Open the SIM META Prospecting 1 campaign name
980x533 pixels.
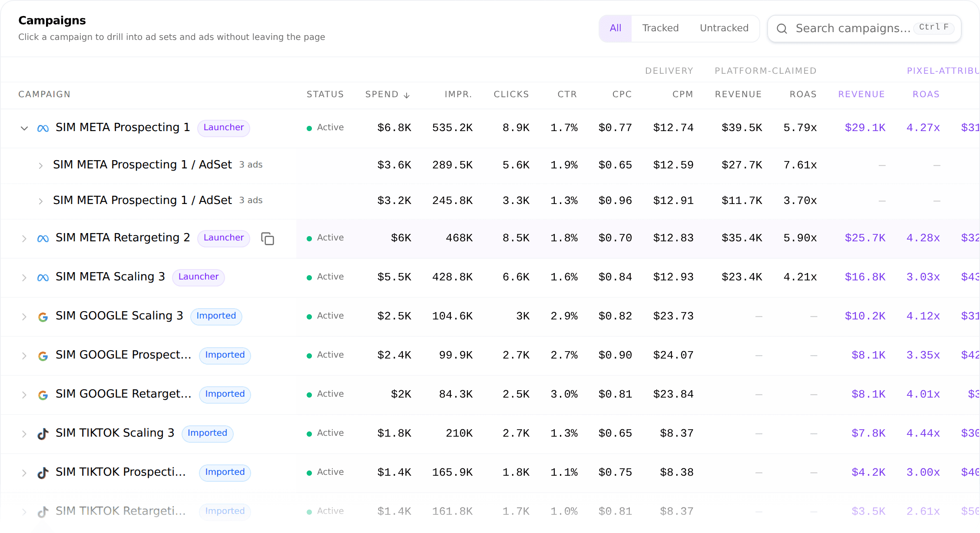[123, 128]
